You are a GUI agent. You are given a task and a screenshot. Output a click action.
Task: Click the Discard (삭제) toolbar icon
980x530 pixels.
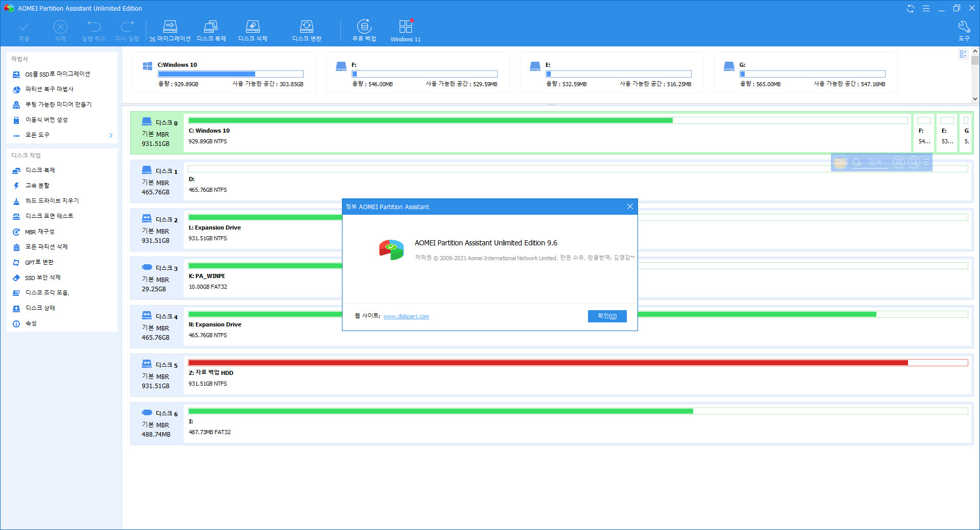(60, 31)
